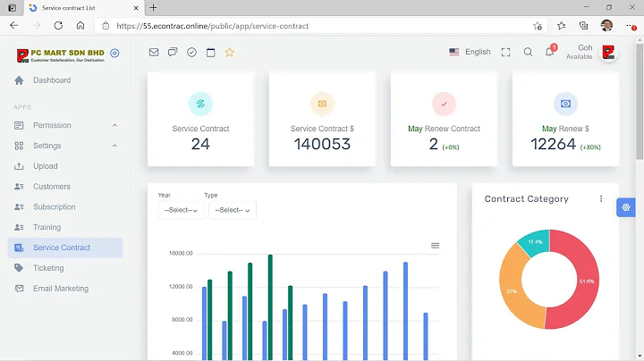Toggle fullscreen with the expand icon

505,52
